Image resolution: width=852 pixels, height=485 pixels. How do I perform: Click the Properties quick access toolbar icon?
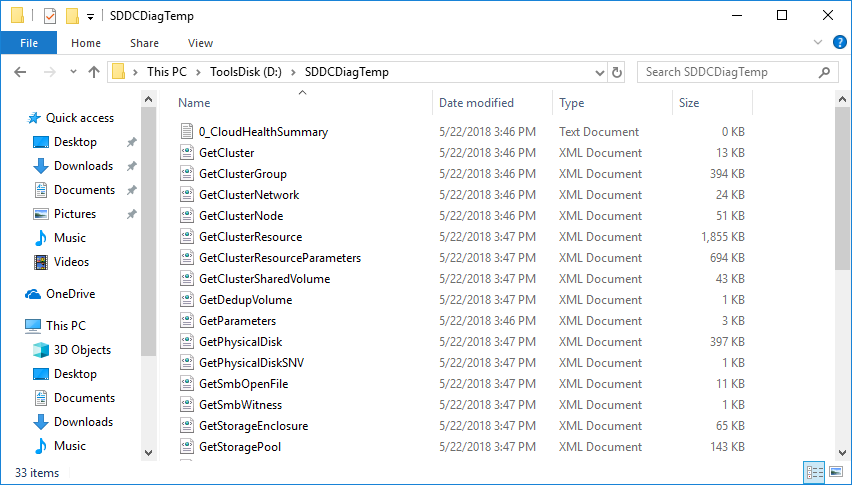50,16
